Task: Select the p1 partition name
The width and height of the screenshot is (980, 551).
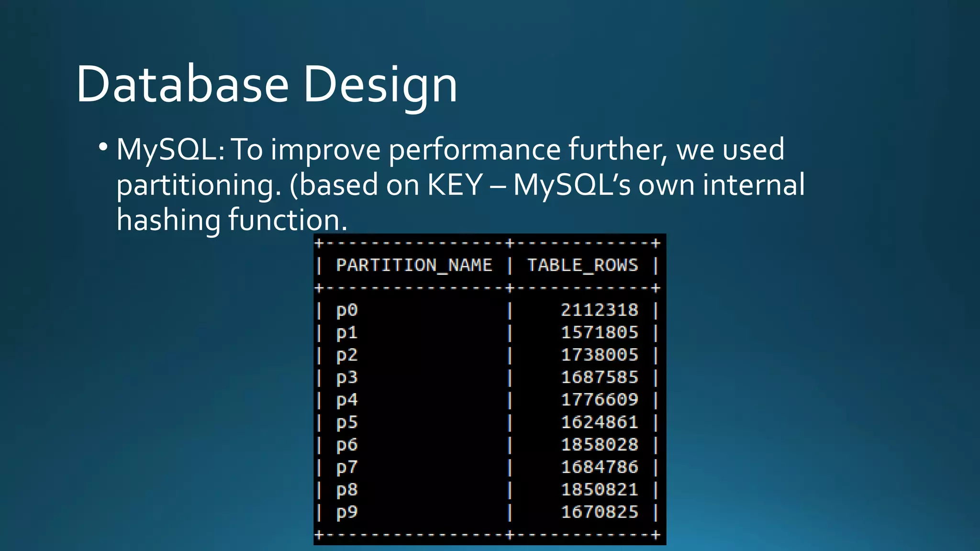Action: coord(347,333)
